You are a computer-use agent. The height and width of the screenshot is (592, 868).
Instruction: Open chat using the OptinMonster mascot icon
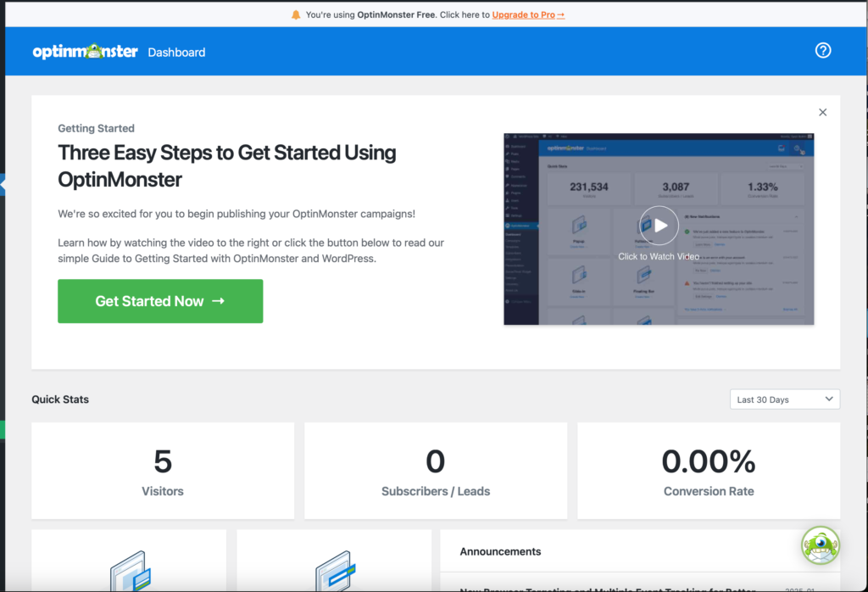pos(820,546)
